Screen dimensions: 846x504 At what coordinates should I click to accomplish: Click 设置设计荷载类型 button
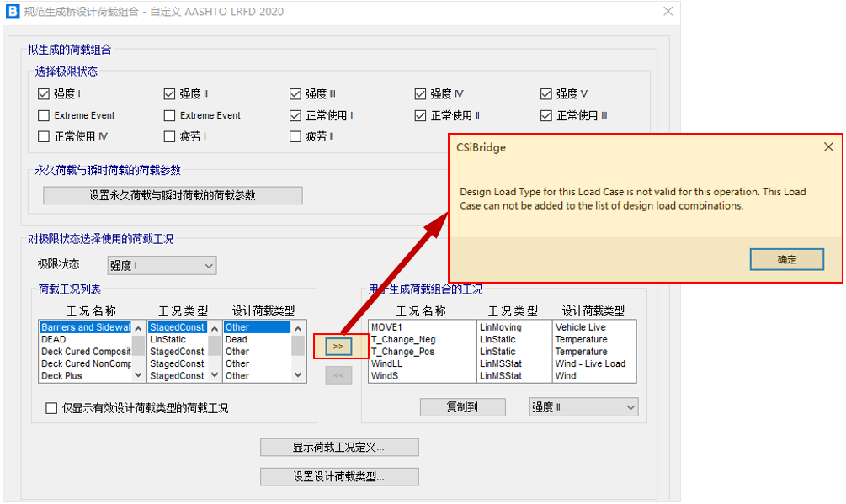coord(339,477)
